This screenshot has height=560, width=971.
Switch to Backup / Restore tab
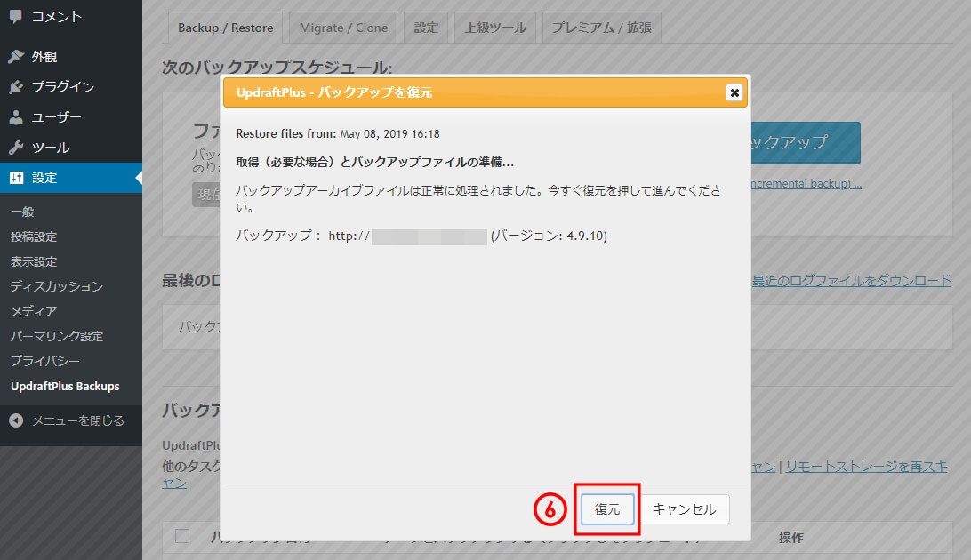226,28
